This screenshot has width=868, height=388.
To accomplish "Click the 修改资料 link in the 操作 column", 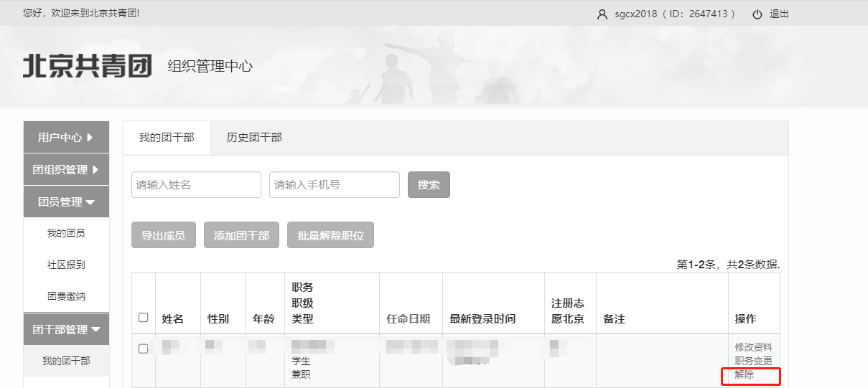I will (x=753, y=347).
